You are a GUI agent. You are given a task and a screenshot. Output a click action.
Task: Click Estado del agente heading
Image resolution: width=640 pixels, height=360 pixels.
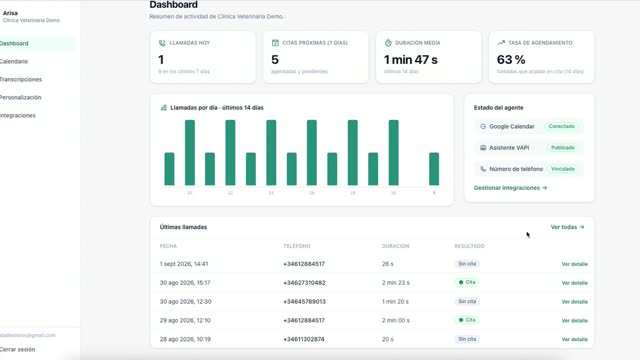point(498,108)
